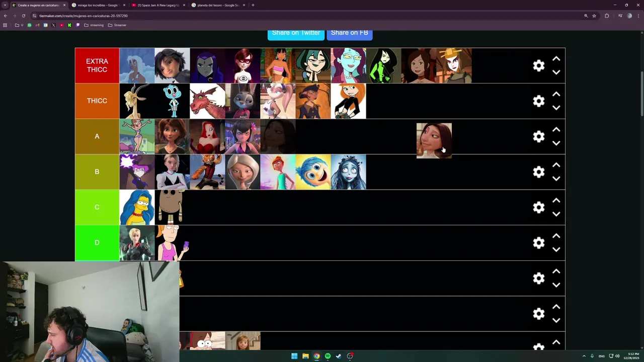Screen dimensions: 644x362
Task: Open settings gear for tier A row
Action: point(539,137)
